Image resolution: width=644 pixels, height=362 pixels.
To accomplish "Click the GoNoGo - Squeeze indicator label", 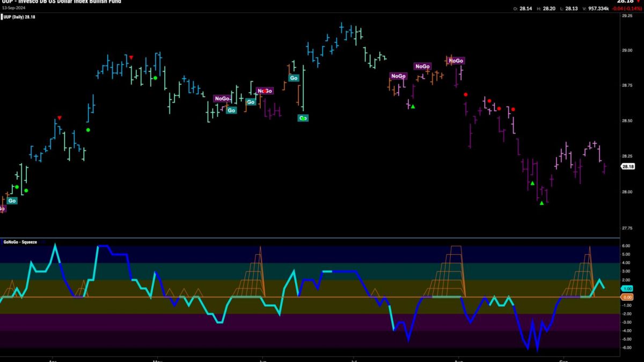I will click(21, 241).
